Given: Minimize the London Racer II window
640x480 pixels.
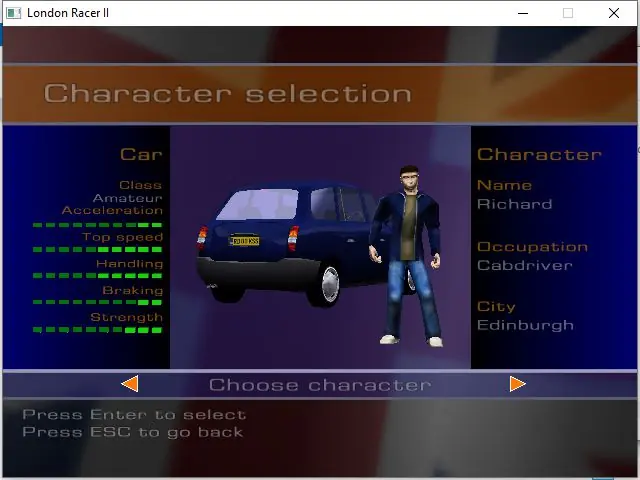Looking at the screenshot, I should [x=523, y=13].
